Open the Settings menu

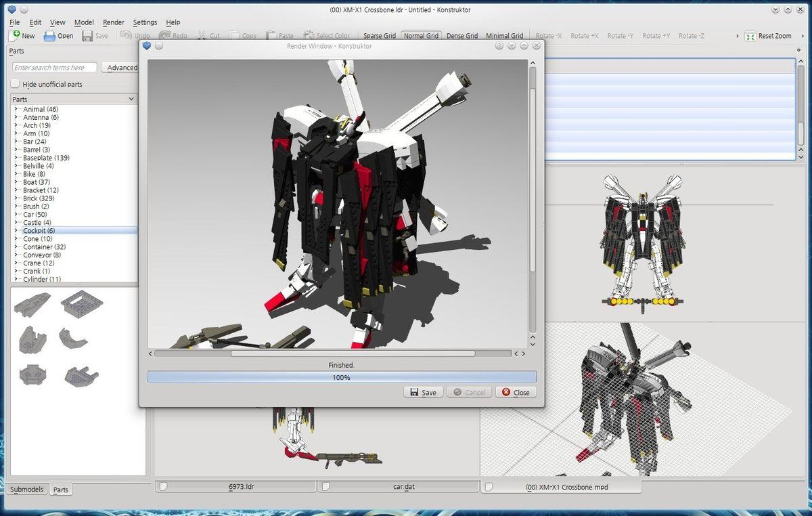click(145, 22)
